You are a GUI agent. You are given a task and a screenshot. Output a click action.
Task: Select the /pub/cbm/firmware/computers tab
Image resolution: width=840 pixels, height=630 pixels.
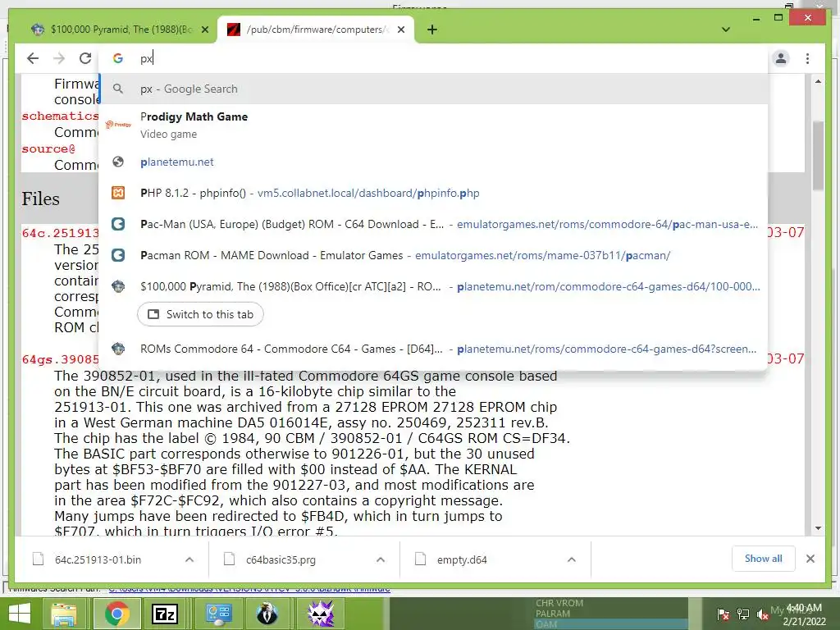tap(316, 30)
